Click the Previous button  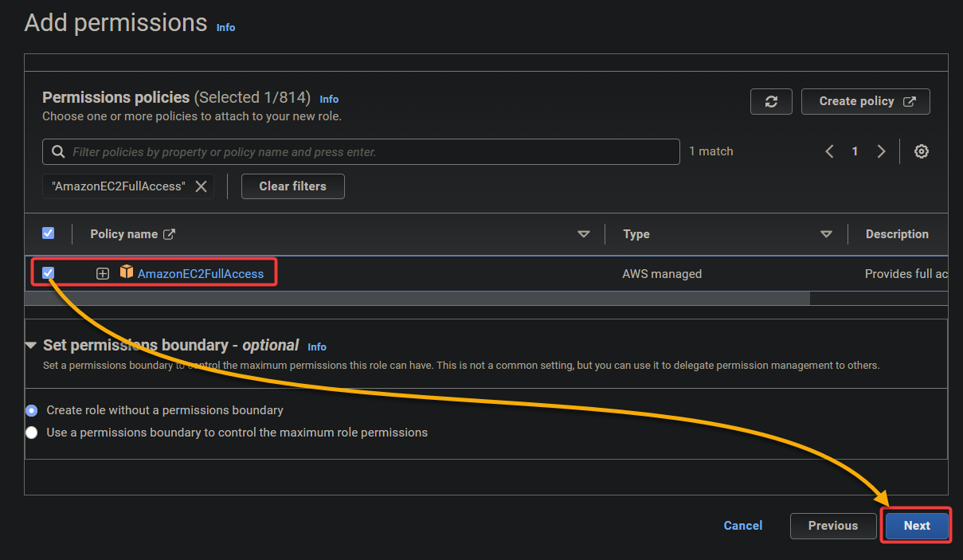833,526
